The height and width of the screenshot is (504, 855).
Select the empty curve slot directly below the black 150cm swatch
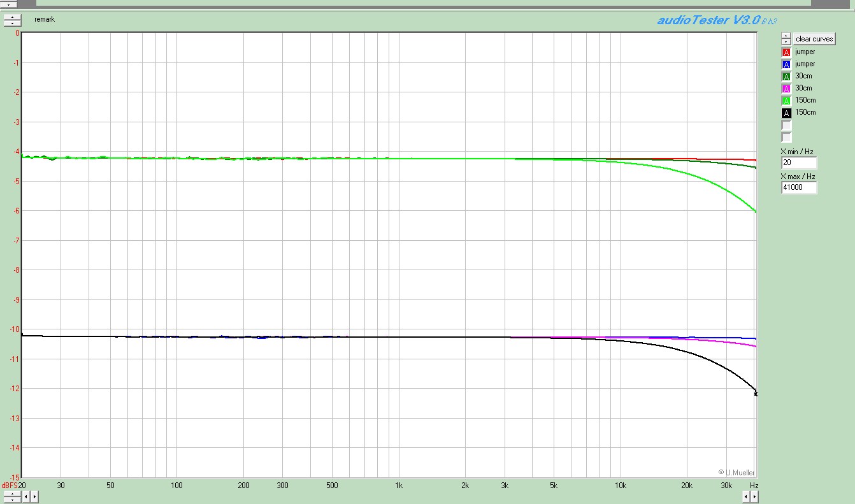click(786, 125)
